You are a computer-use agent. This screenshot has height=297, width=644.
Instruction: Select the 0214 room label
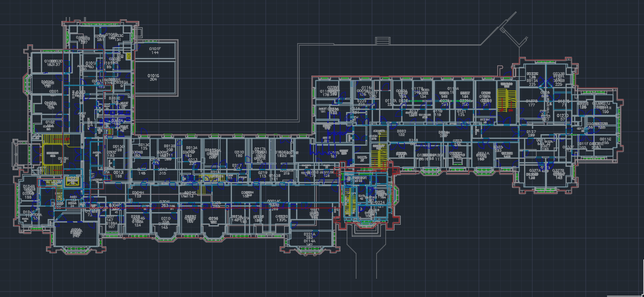coord(213,218)
